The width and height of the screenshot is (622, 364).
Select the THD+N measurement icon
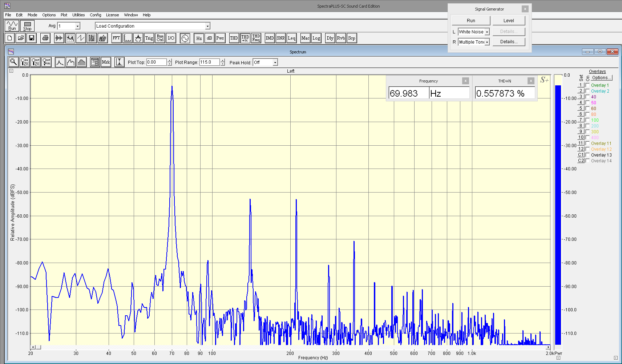tap(245, 38)
